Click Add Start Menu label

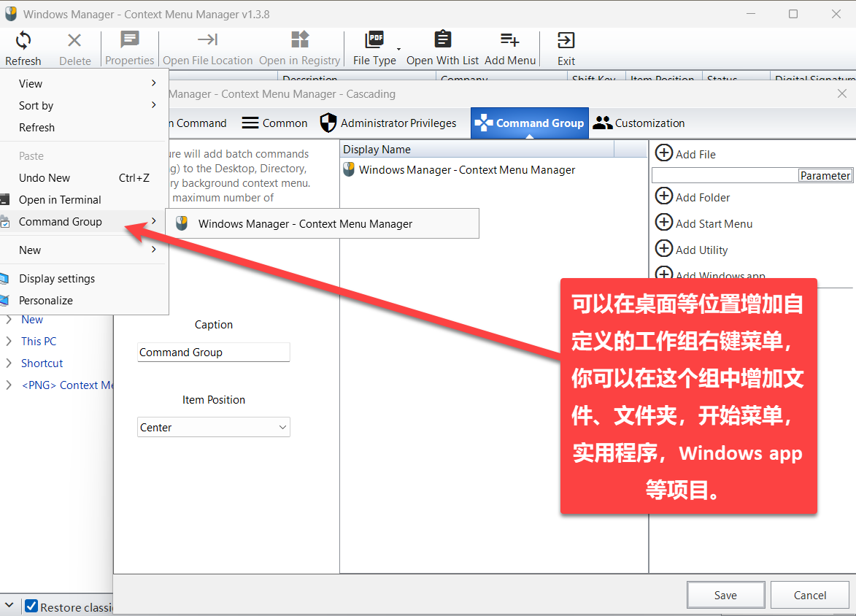coord(714,224)
